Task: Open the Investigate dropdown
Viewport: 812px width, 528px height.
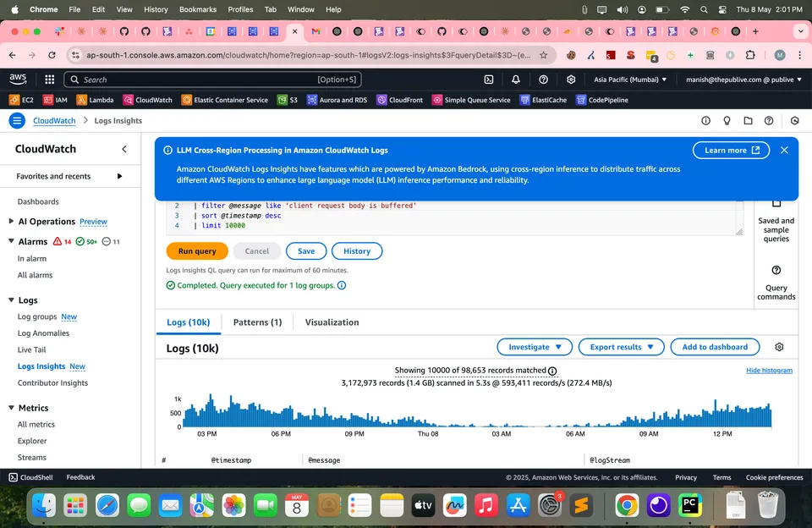Action: [x=535, y=347]
